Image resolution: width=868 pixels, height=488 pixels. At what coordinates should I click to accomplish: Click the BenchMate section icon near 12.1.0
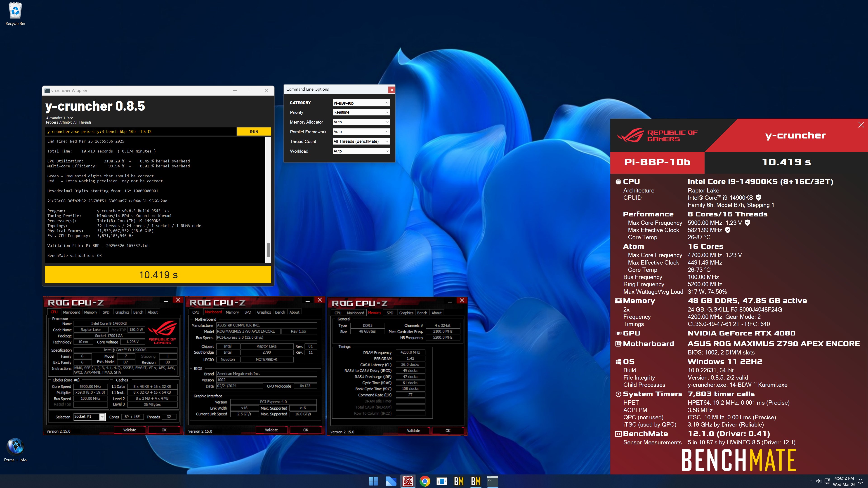coord(618,434)
